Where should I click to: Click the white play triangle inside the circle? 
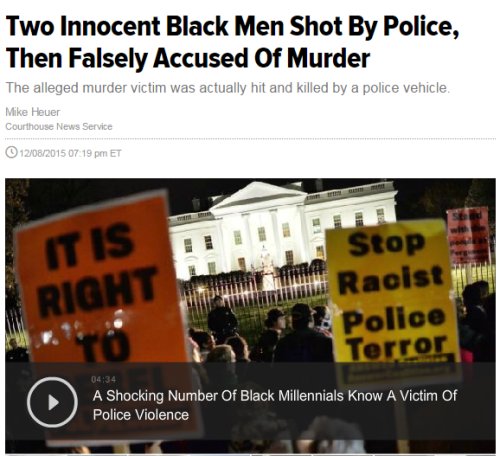pyautogui.click(x=53, y=402)
